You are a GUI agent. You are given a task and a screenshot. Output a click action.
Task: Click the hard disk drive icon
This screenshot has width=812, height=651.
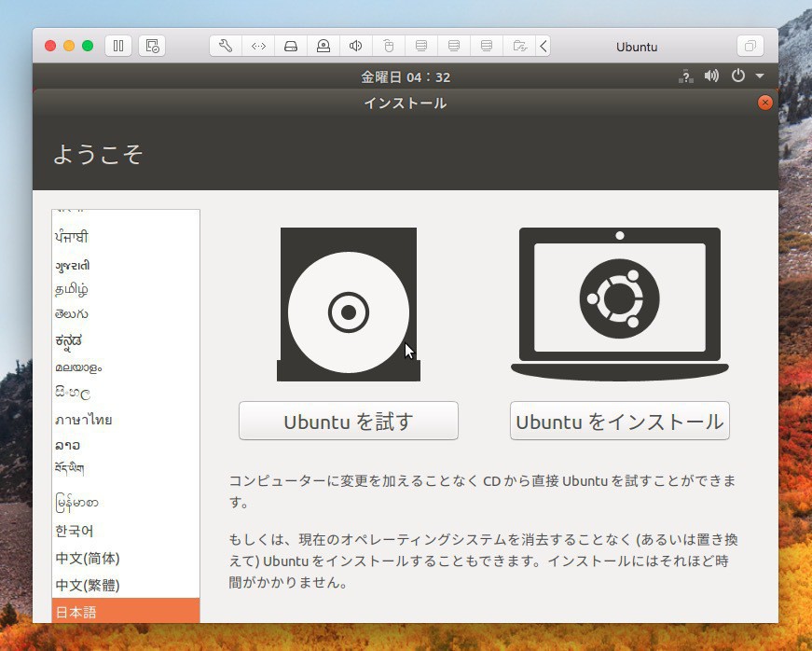[x=291, y=46]
